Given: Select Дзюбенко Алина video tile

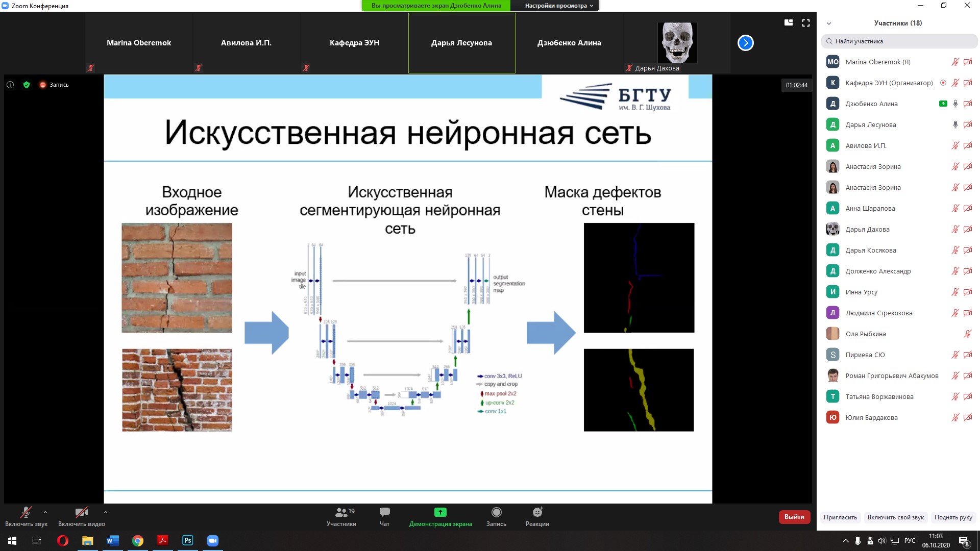Looking at the screenshot, I should (x=569, y=43).
